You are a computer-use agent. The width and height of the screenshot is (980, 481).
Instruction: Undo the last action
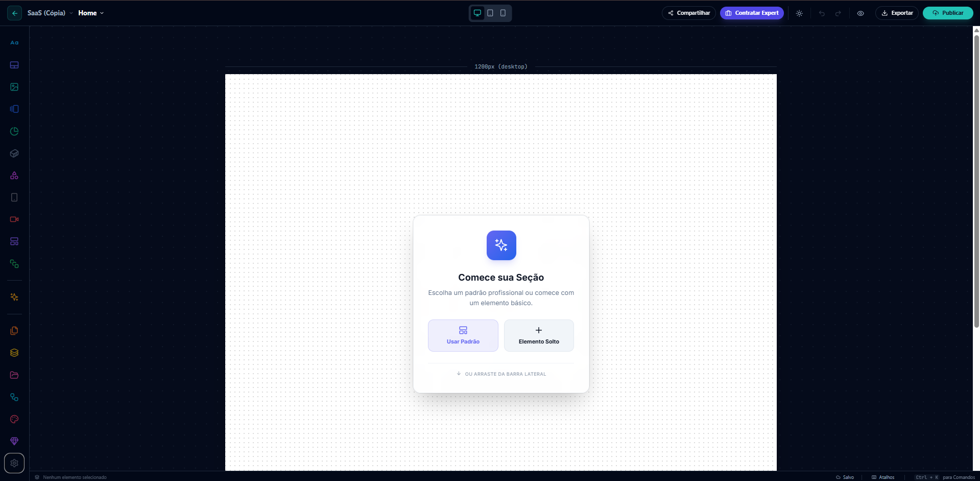click(x=822, y=13)
